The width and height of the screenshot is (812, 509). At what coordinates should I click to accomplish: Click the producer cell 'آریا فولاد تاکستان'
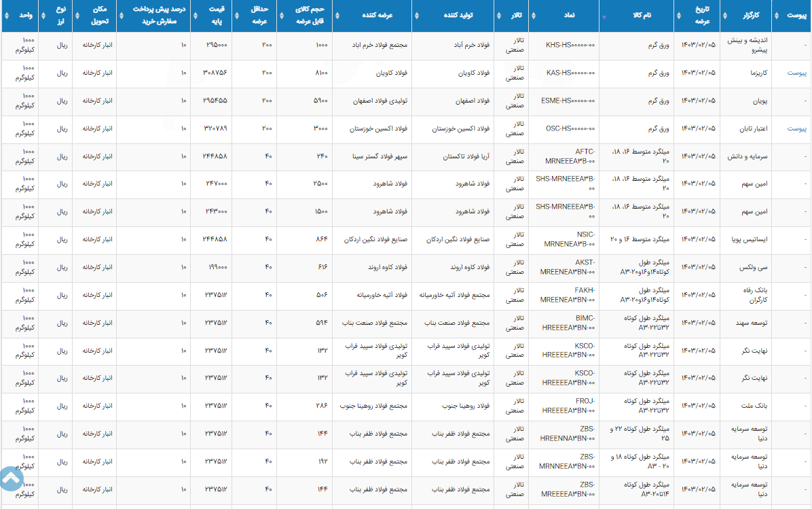point(466,156)
